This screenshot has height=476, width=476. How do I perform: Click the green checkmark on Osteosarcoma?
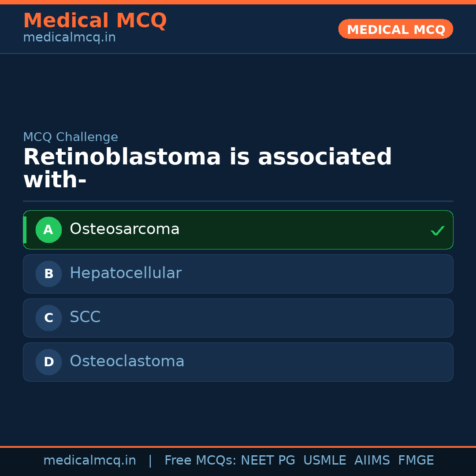[437, 231]
